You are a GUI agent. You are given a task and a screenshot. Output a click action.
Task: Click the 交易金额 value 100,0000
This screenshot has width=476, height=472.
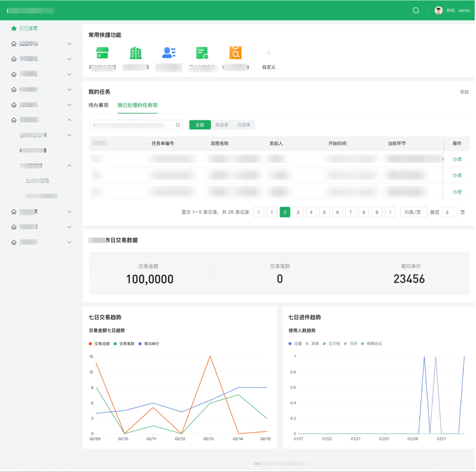[150, 279]
